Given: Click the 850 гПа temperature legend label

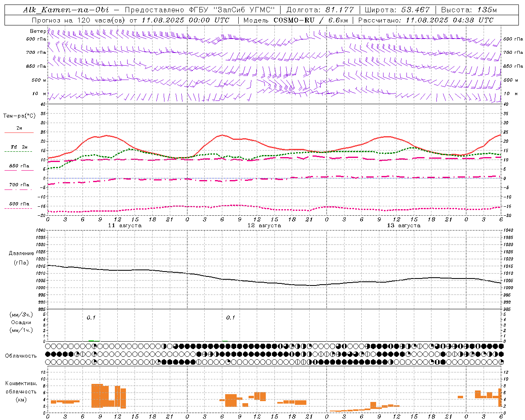Looking at the screenshot, I should click(19, 166).
